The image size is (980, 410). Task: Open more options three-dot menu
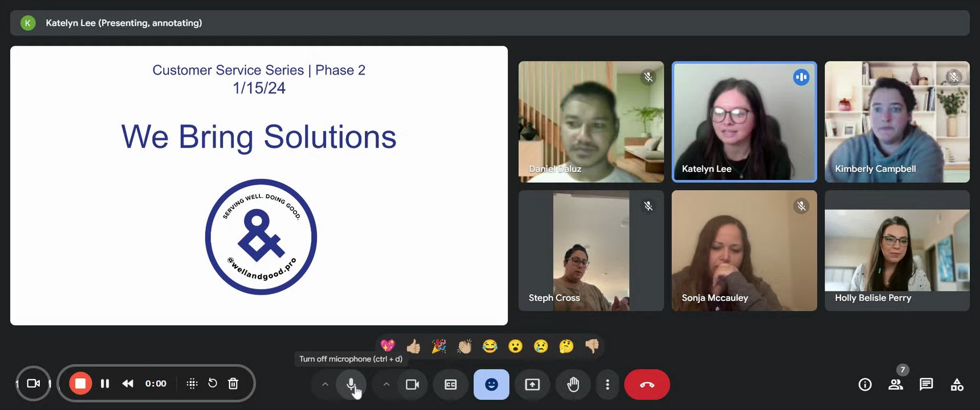click(608, 385)
